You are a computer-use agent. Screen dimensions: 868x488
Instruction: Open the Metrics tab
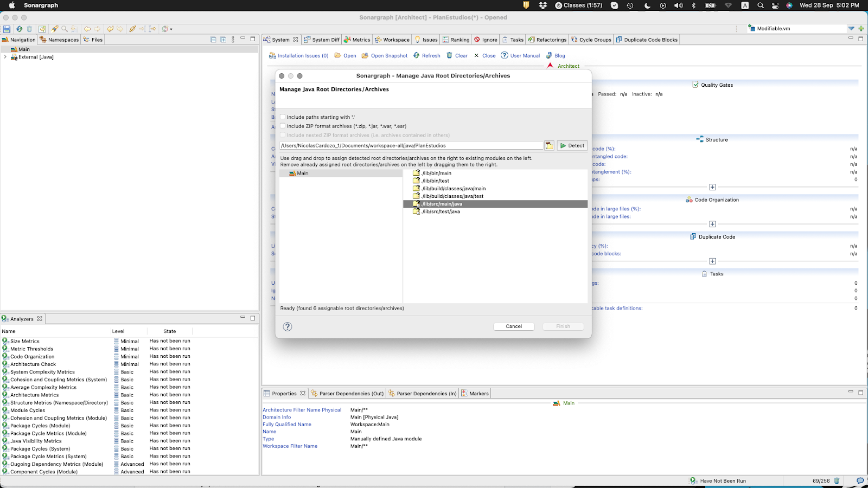(357, 40)
